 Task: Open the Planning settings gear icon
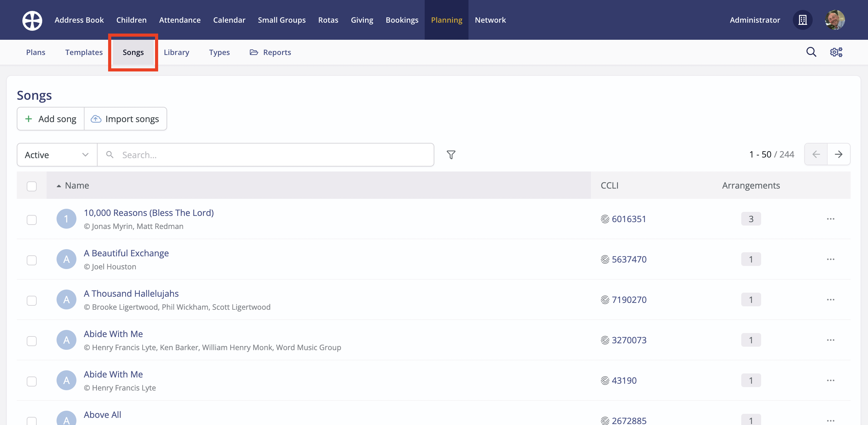click(836, 52)
